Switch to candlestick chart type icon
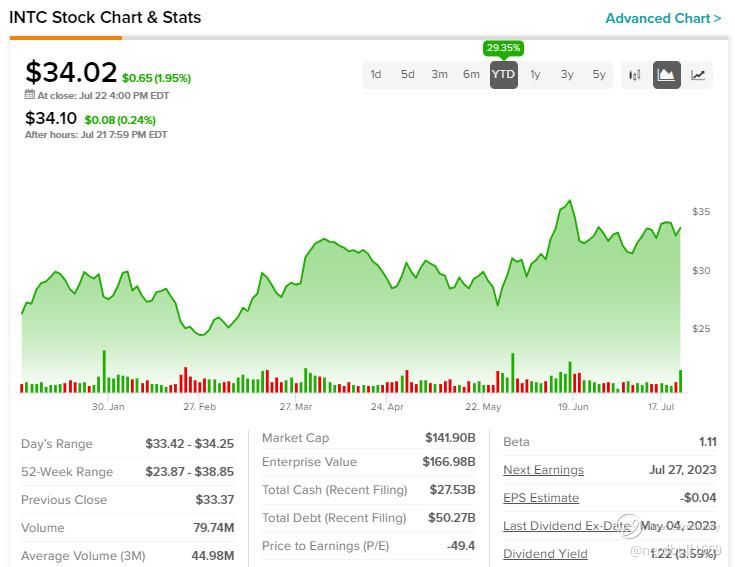This screenshot has width=735, height=567. click(635, 75)
